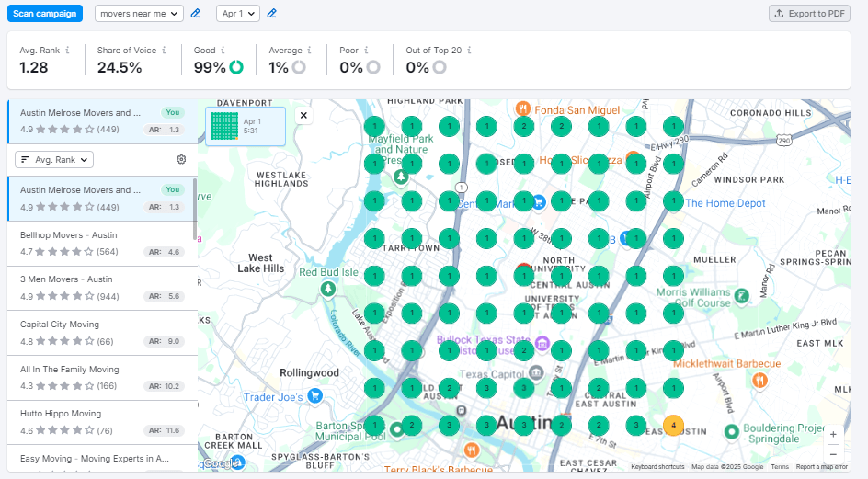868x479 pixels.
Task: Select Capital City Moving competitor
Action: coord(102,333)
